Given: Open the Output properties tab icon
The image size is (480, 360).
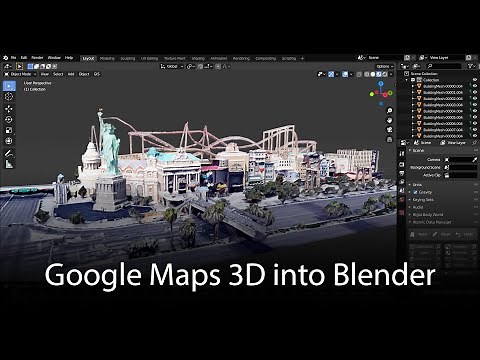Looking at the screenshot, I should (402, 173).
